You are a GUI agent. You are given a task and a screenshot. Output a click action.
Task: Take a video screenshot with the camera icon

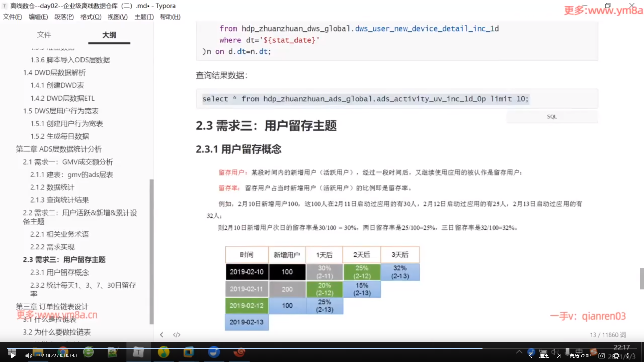(x=602, y=356)
